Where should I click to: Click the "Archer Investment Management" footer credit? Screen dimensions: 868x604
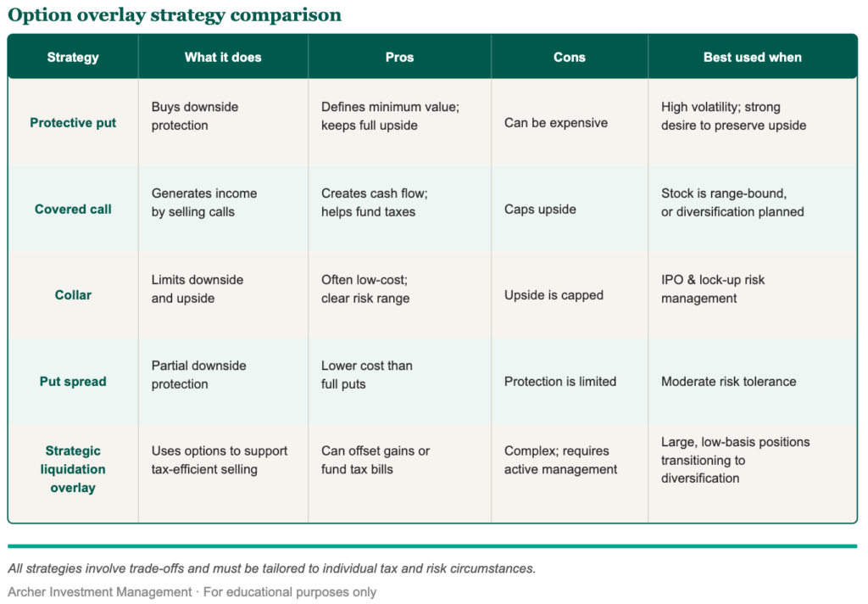100,592
